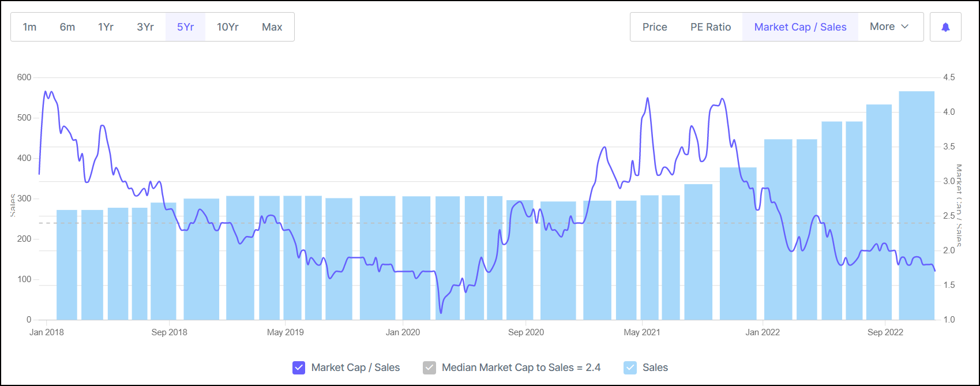Toggle the Sales legend checkbox

630,368
